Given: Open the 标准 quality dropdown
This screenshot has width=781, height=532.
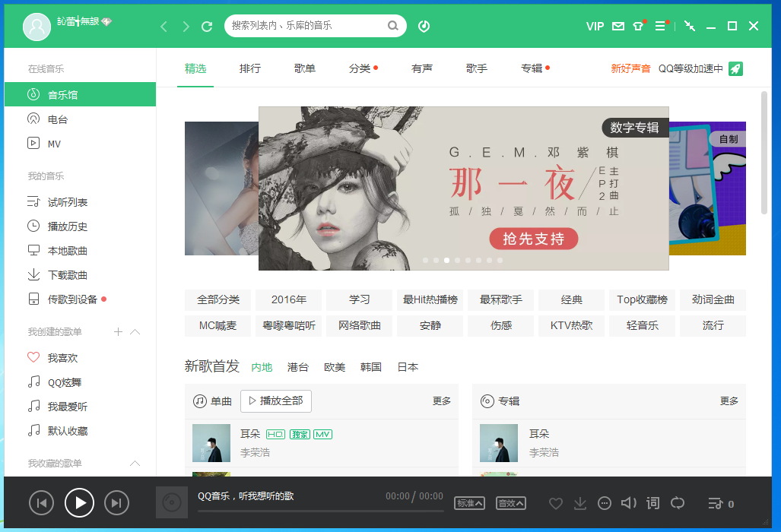Looking at the screenshot, I should 470,503.
